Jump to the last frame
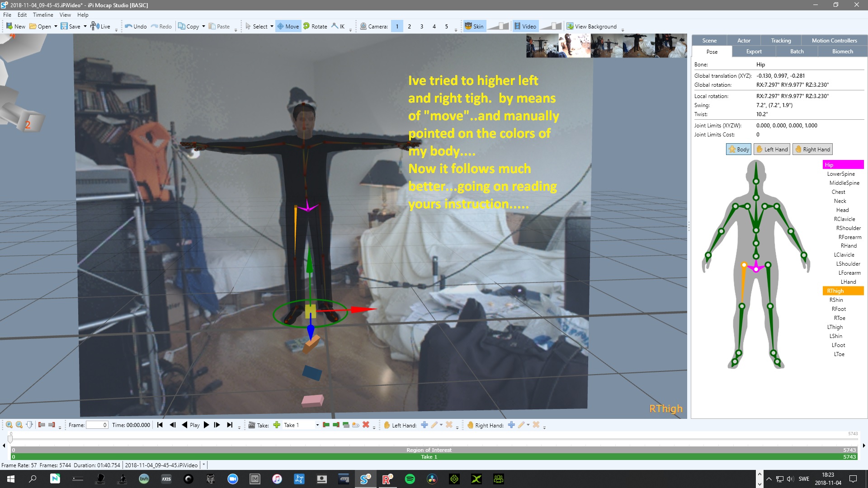 (230, 425)
